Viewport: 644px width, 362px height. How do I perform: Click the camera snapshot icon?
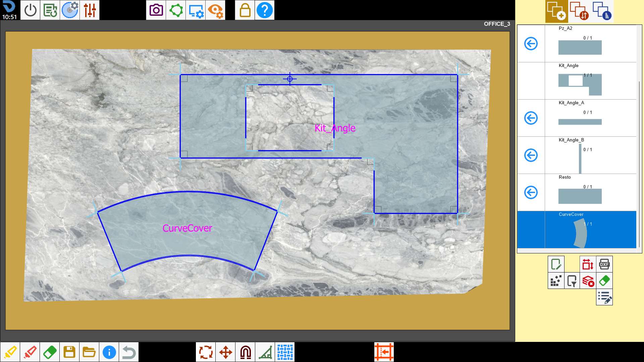point(156,10)
